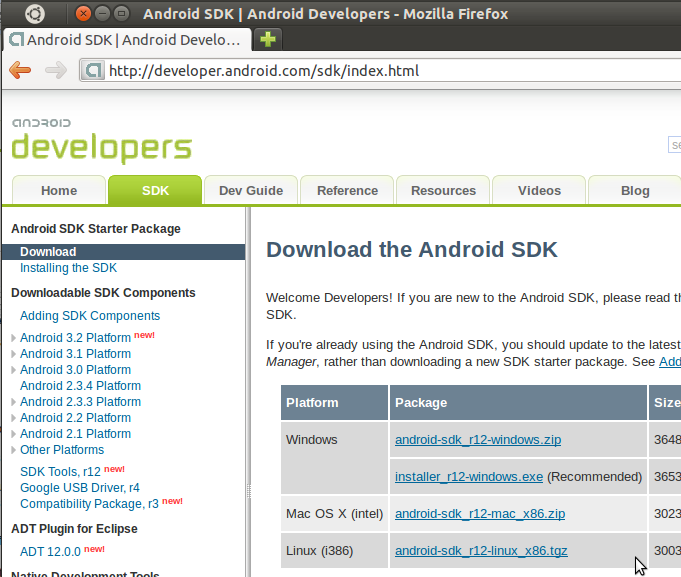Expand the Android 2.3.3 Platform arrow
This screenshot has width=681, height=577.
13,402
